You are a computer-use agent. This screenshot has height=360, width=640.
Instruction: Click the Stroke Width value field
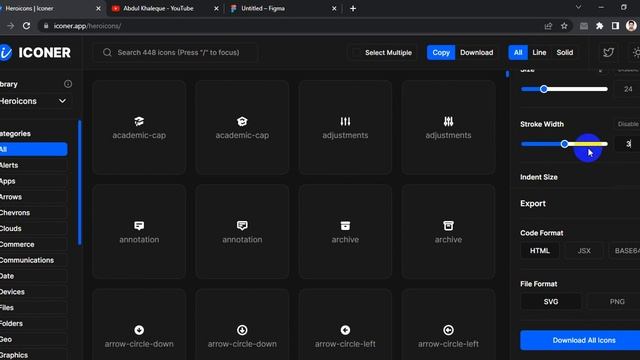(628, 144)
